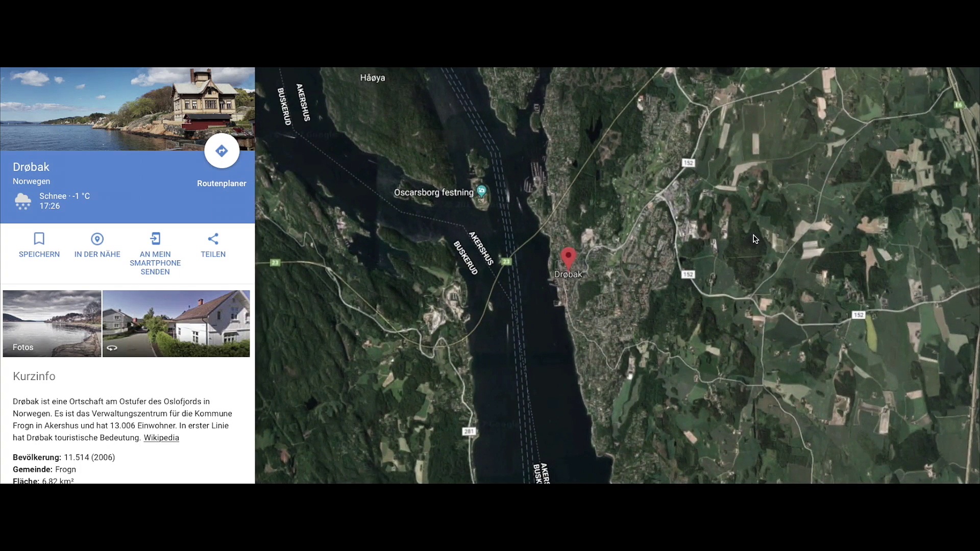
Task: Click the IN DER NÄHE label
Action: [x=97, y=255]
